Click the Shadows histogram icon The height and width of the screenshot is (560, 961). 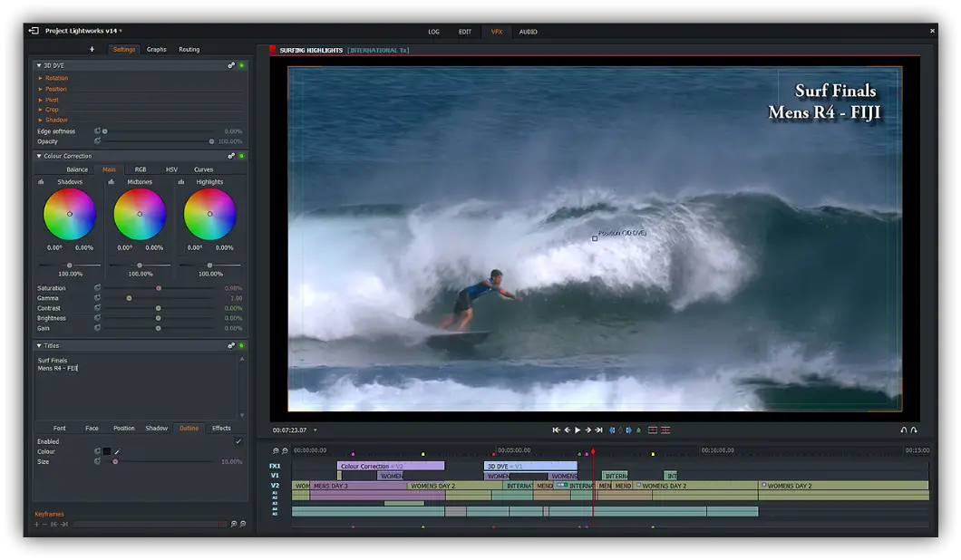point(41,182)
